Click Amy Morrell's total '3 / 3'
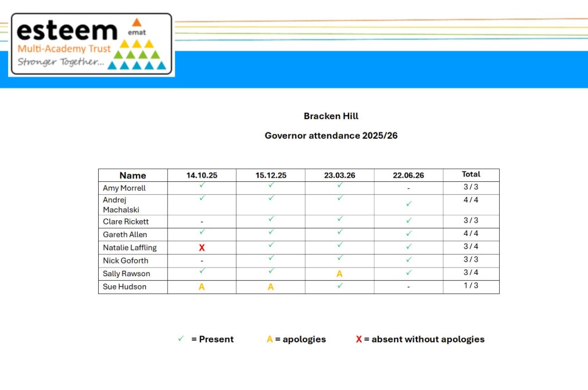 pos(471,187)
